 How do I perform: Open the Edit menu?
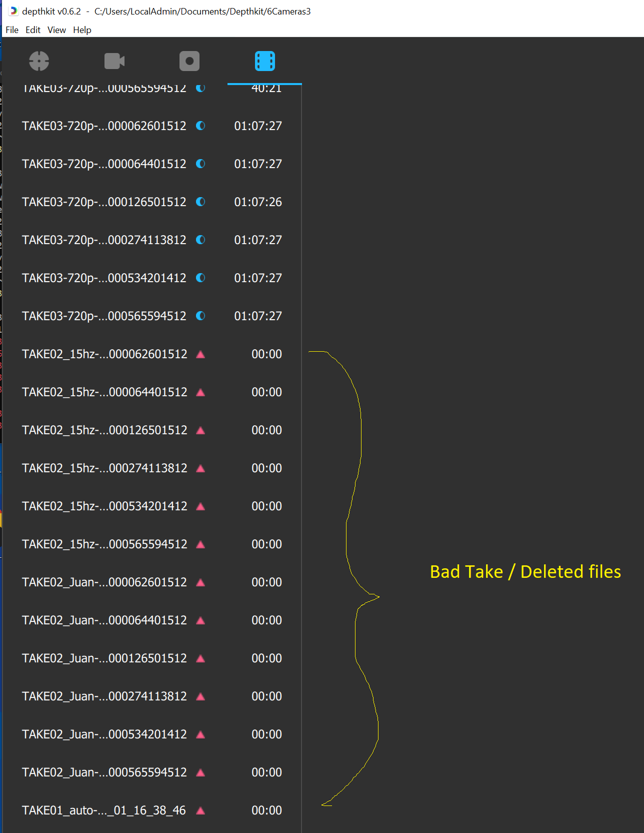tap(33, 30)
